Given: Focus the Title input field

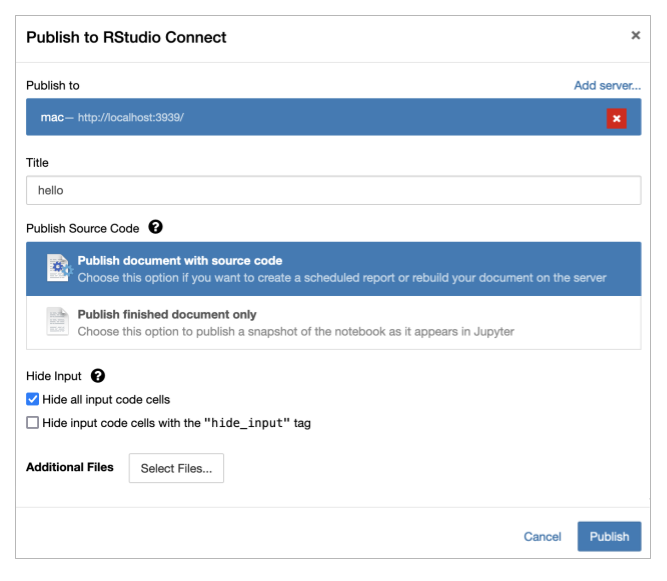Looking at the screenshot, I should 334,190.
